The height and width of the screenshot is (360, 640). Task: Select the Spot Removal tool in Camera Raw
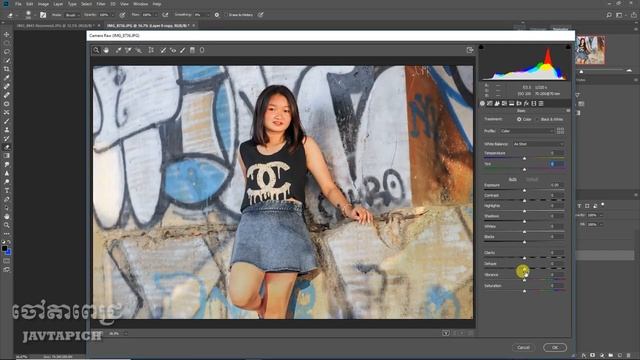163,50
